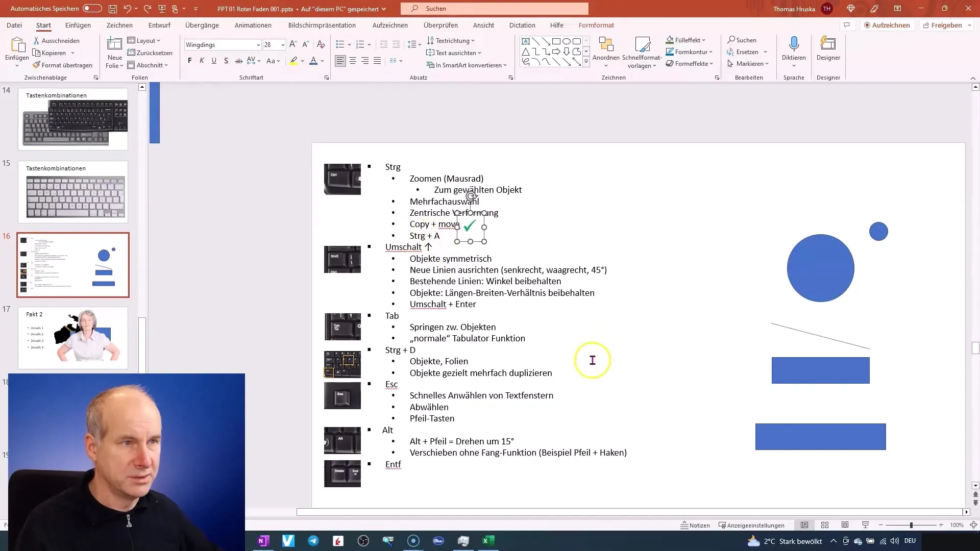Toggle Automatisches Speichern switch

point(92,9)
